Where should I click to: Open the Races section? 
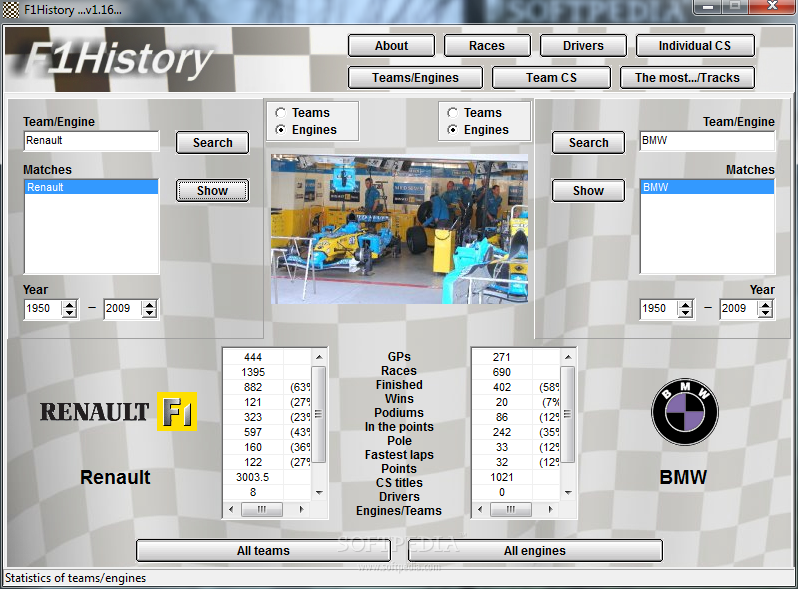487,46
